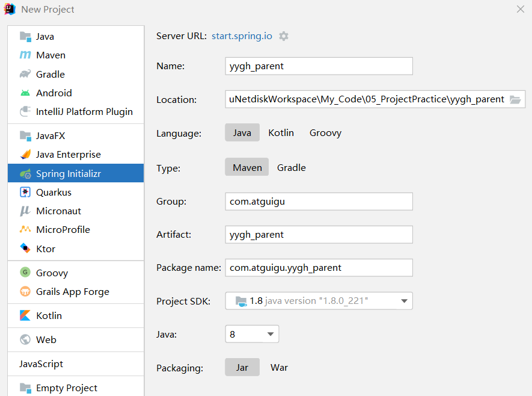The height and width of the screenshot is (396, 532).
Task: Switch language to Kotlin
Action: 281,132
